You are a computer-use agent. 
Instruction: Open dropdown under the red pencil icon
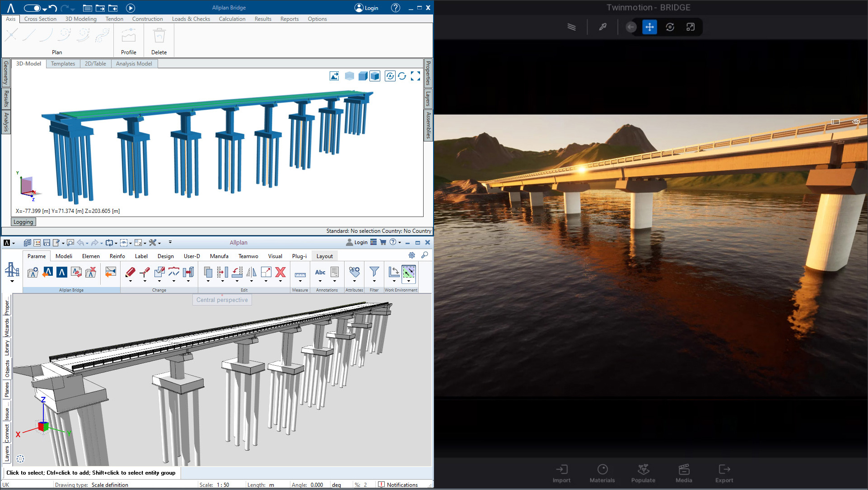(x=130, y=281)
